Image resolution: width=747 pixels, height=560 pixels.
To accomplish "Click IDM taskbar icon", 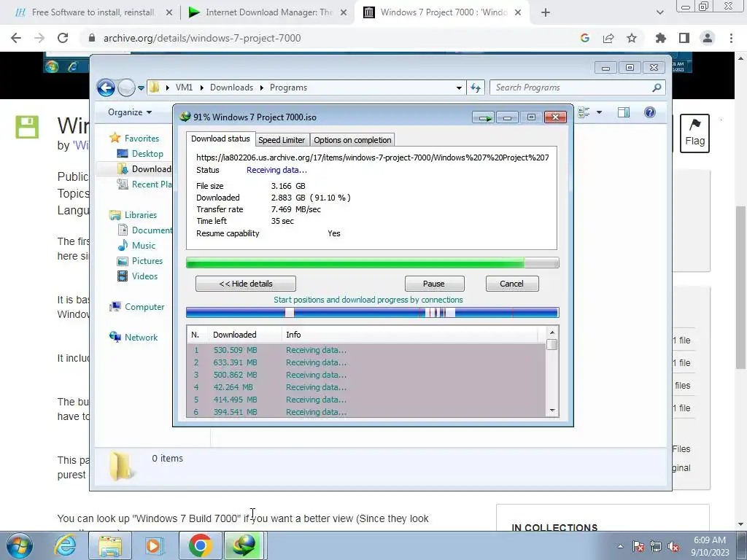I will (x=244, y=545).
